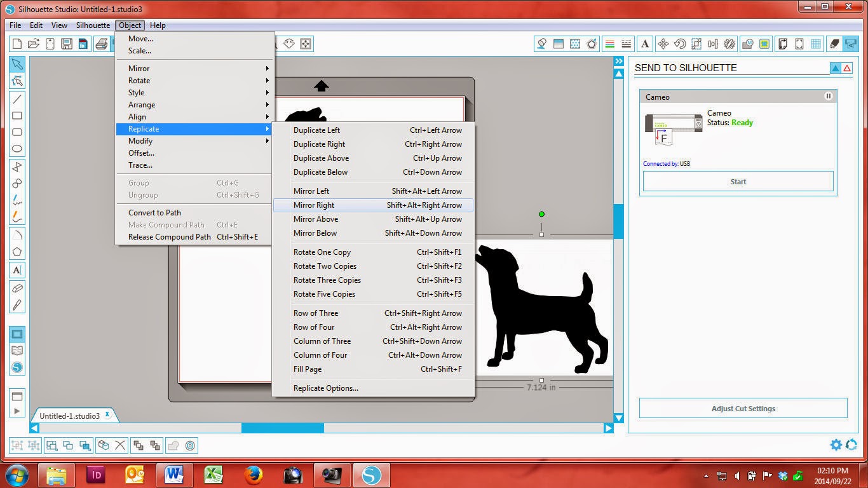Choose the Select arrow tool
Image resolution: width=868 pixels, height=488 pixels.
pos(17,64)
